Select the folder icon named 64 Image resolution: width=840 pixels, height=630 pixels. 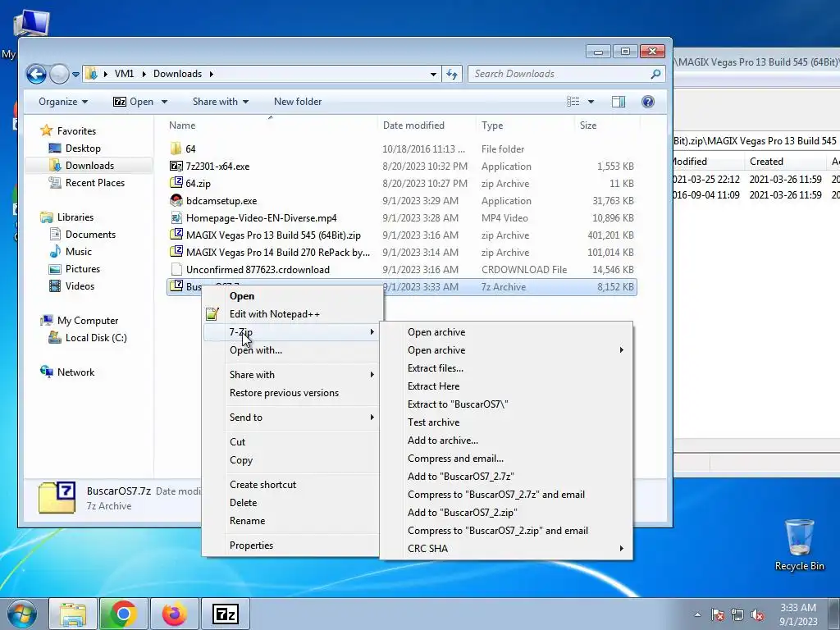[x=176, y=148]
